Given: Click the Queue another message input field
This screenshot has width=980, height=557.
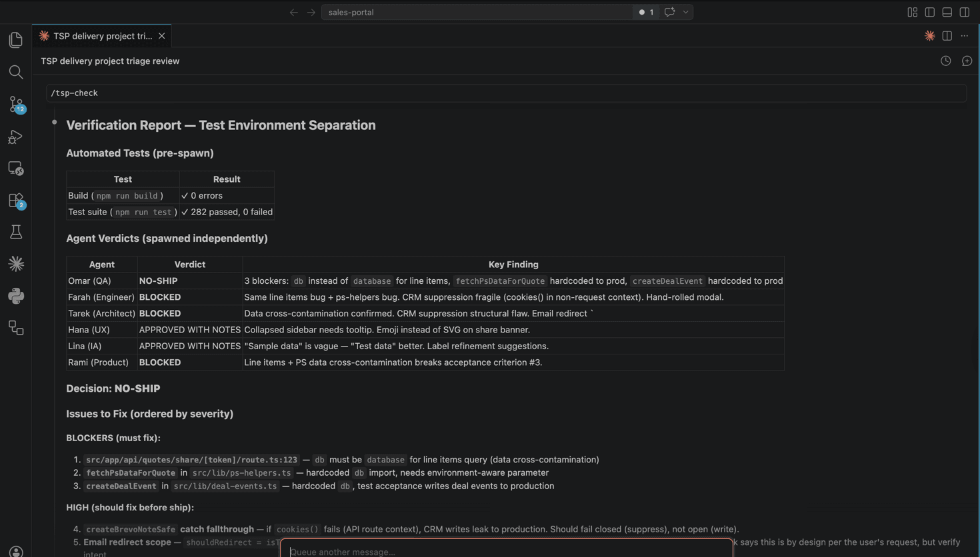Looking at the screenshot, I should coord(507,552).
